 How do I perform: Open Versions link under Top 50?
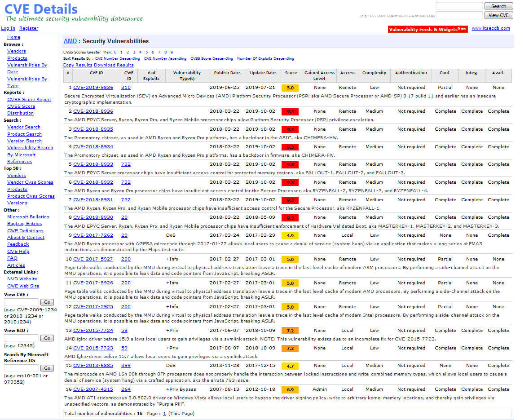(17, 203)
